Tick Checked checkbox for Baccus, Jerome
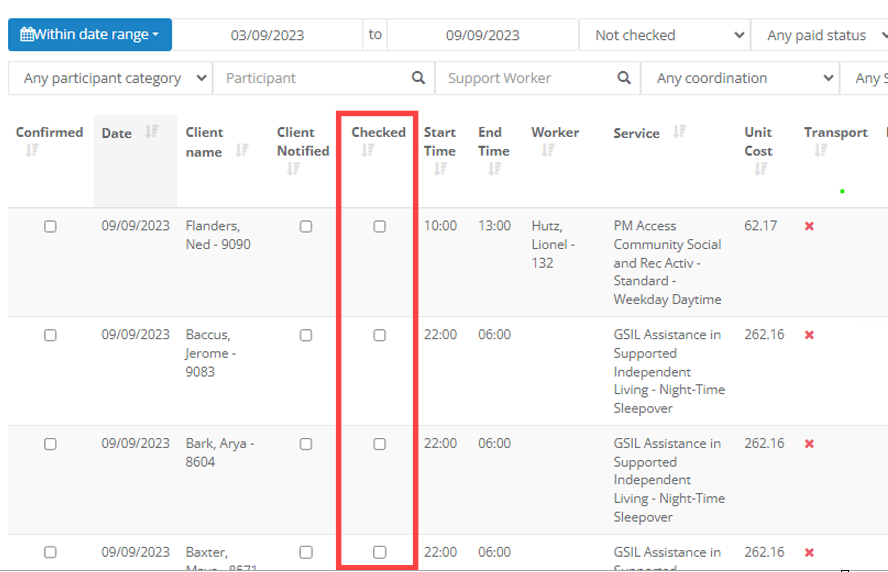 point(379,335)
